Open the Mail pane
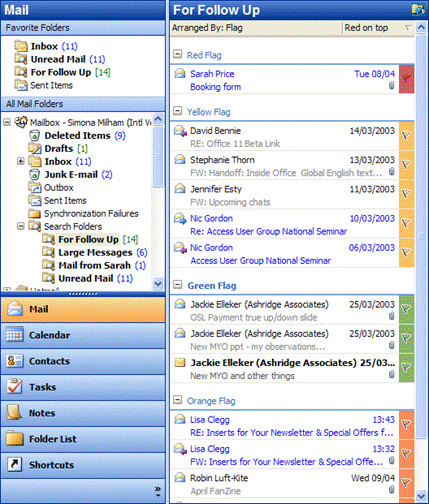 click(x=83, y=309)
